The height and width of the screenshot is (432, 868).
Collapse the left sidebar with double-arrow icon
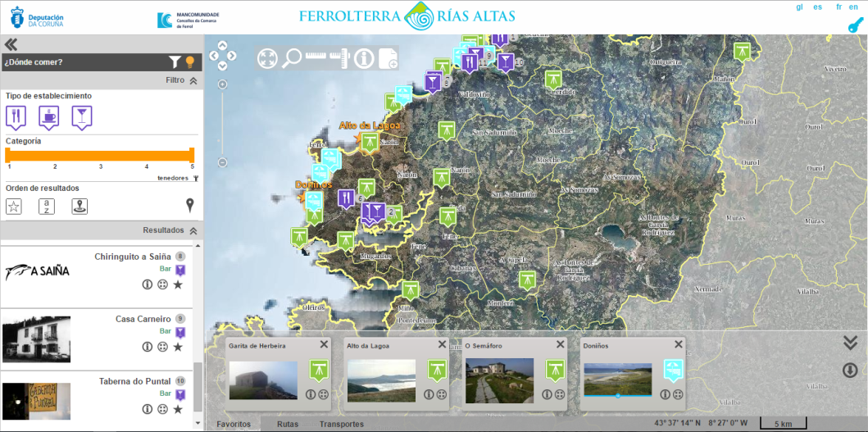11,44
